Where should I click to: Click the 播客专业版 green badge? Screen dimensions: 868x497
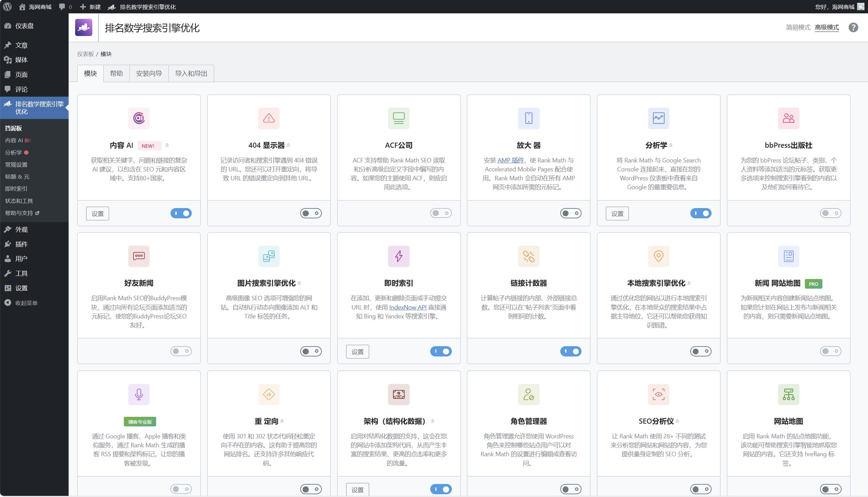pyautogui.click(x=140, y=422)
